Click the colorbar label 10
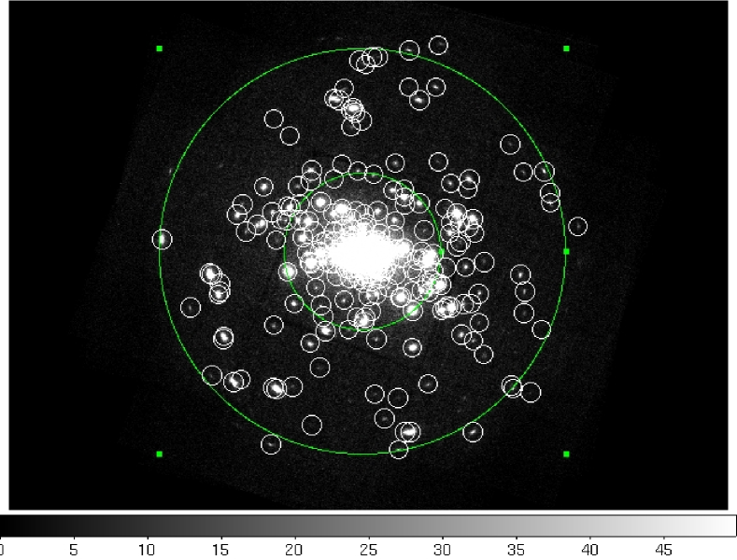Image resolution: width=737 pixels, height=560 pixels. [x=146, y=550]
